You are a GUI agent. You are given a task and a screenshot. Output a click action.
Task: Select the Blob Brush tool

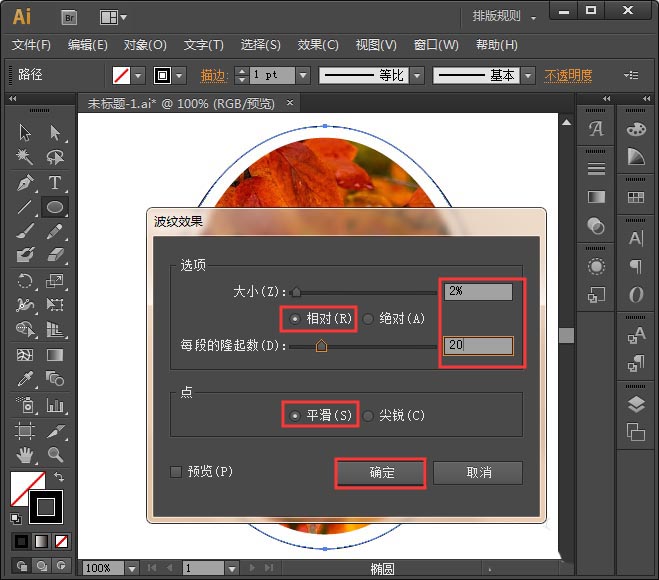(x=25, y=254)
